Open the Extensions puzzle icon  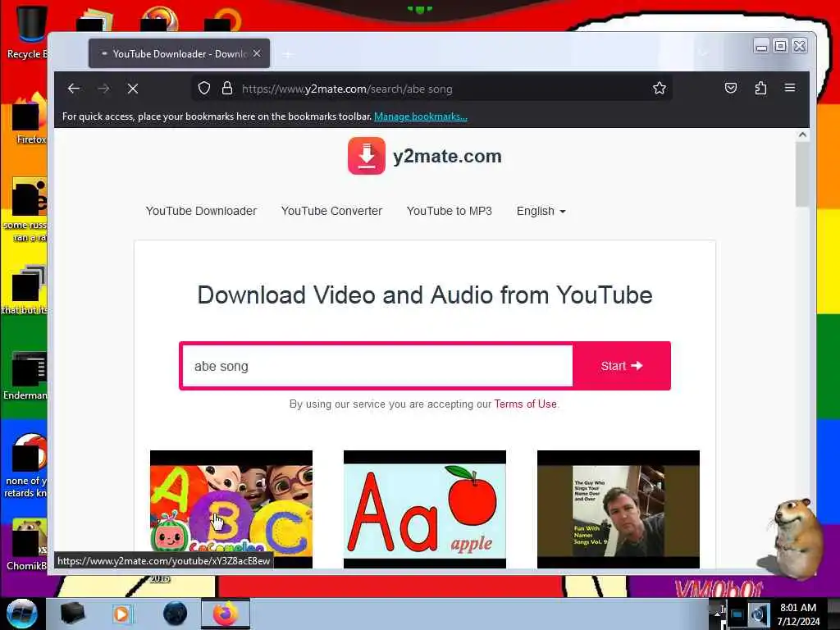pos(760,88)
